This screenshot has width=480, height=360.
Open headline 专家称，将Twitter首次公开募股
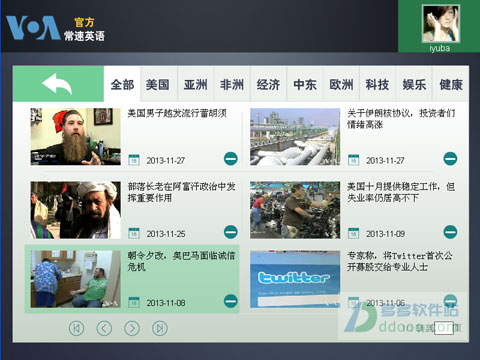(x=400, y=261)
